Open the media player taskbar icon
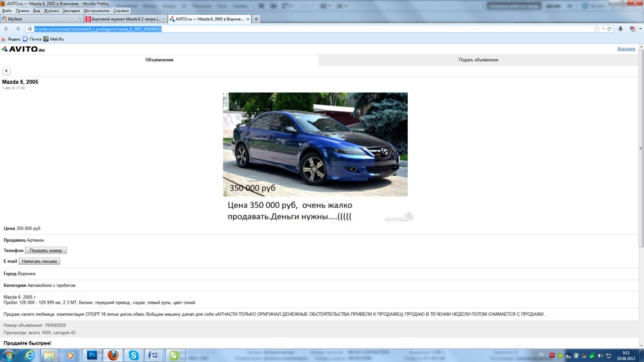The width and height of the screenshot is (644, 362). [x=70, y=355]
